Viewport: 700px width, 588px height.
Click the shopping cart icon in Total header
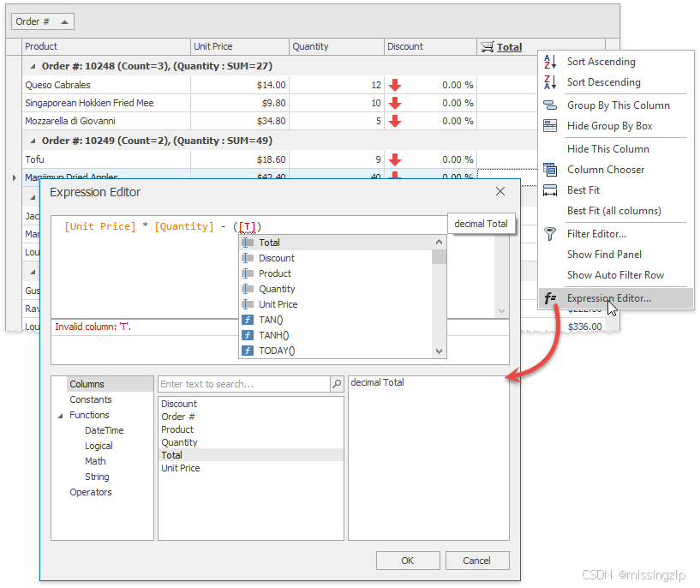tap(487, 47)
